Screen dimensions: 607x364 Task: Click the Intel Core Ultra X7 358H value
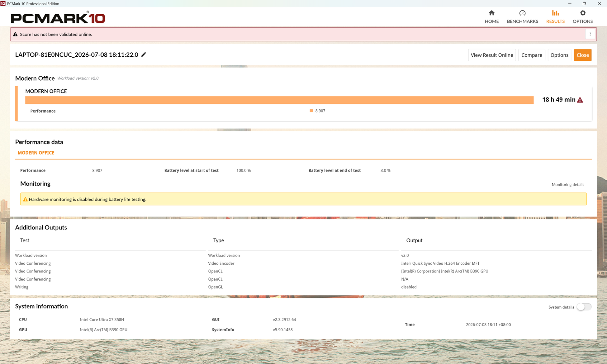[102, 319]
